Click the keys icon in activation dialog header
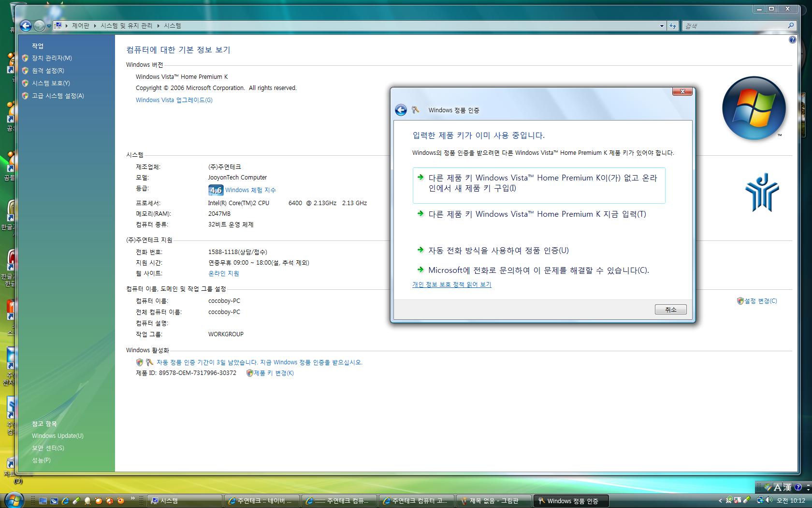Viewport: 812px width, 508px height. [415, 110]
